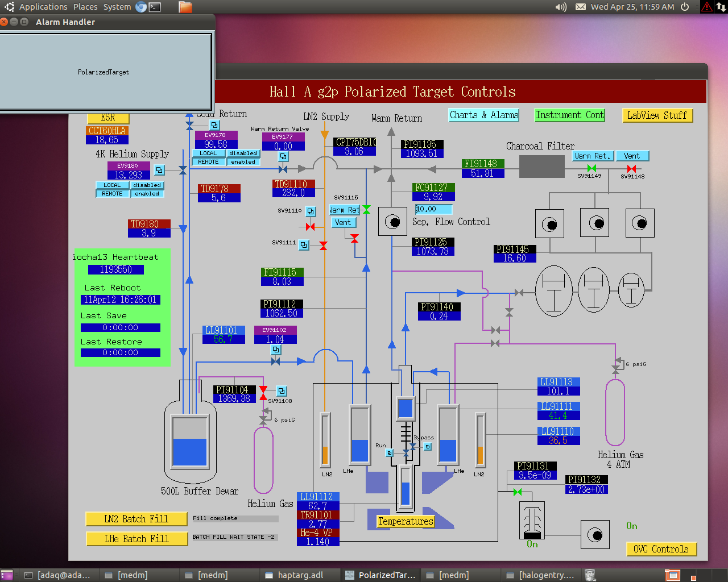
Task: Open control icon below EV91102
Action: click(x=276, y=350)
